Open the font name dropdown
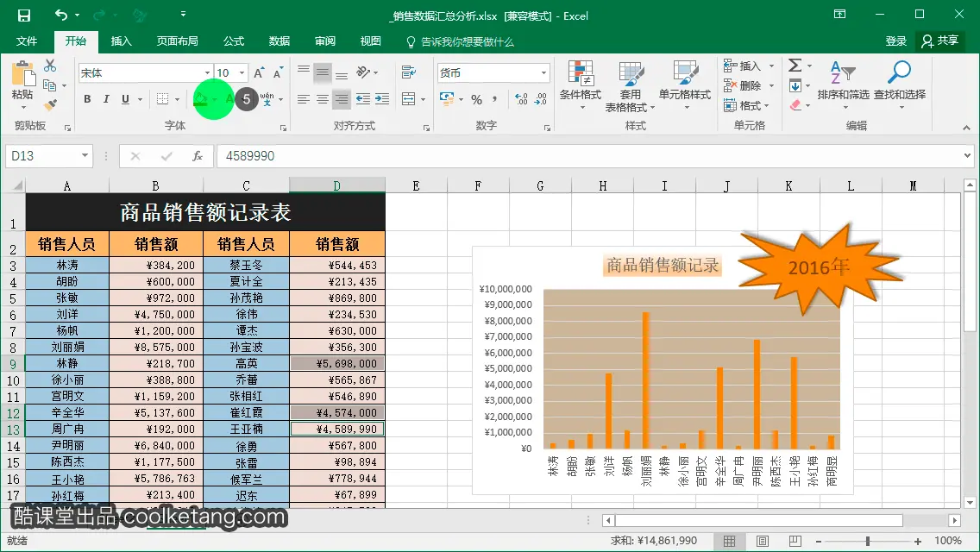 point(208,73)
